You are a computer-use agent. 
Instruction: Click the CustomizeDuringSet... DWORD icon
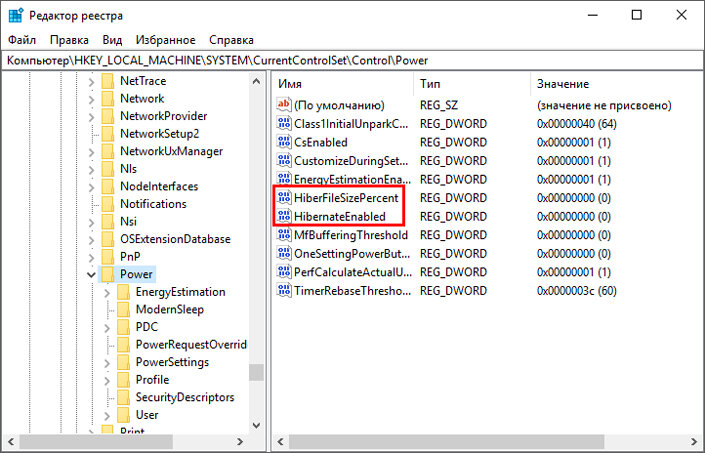[x=284, y=161]
